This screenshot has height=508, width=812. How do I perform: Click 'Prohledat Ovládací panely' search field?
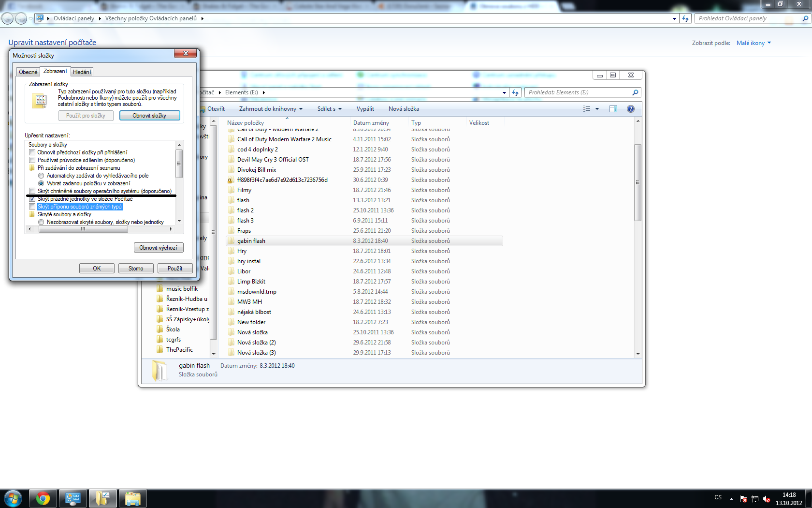tap(748, 18)
